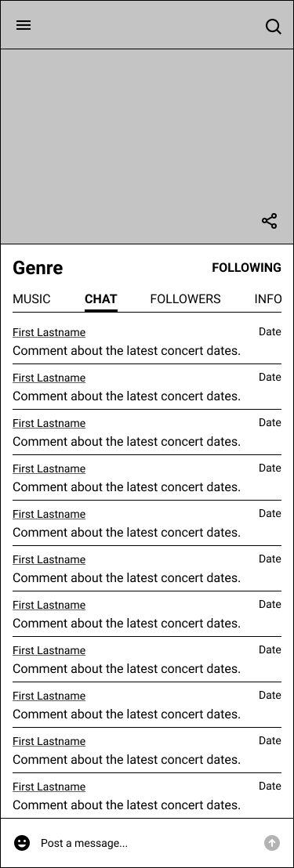The image size is (294, 868).
Task: Open the emoji picker smiley icon
Action: pyautogui.click(x=22, y=843)
